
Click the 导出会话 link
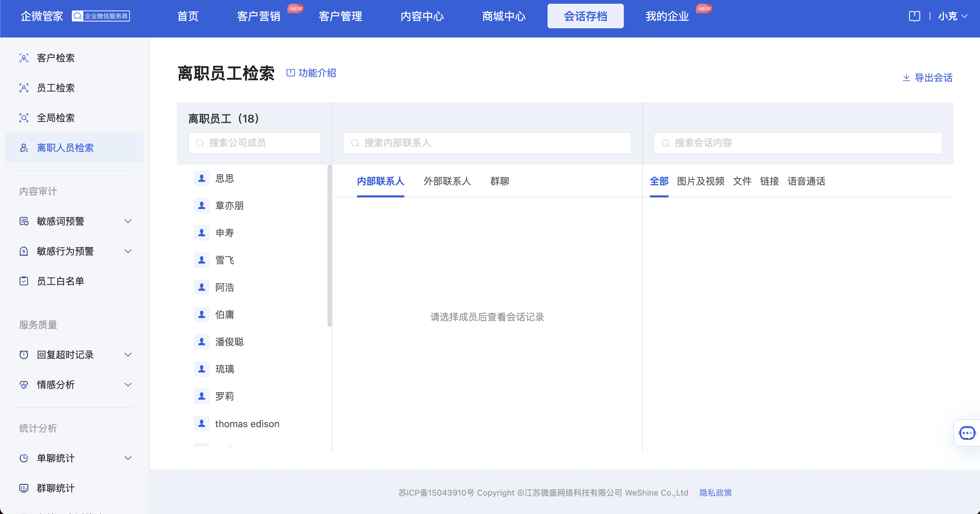click(933, 78)
